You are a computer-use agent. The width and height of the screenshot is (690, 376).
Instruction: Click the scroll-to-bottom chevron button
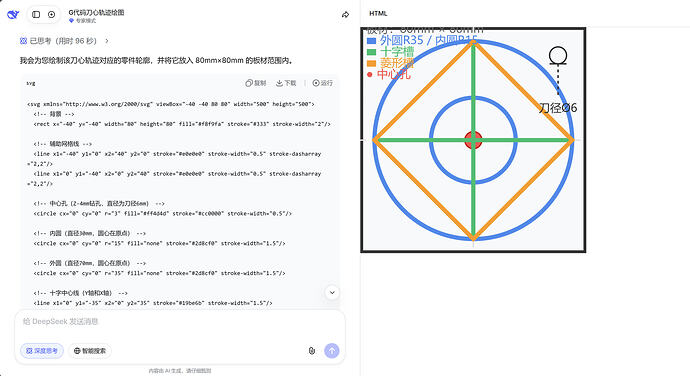pos(332,292)
